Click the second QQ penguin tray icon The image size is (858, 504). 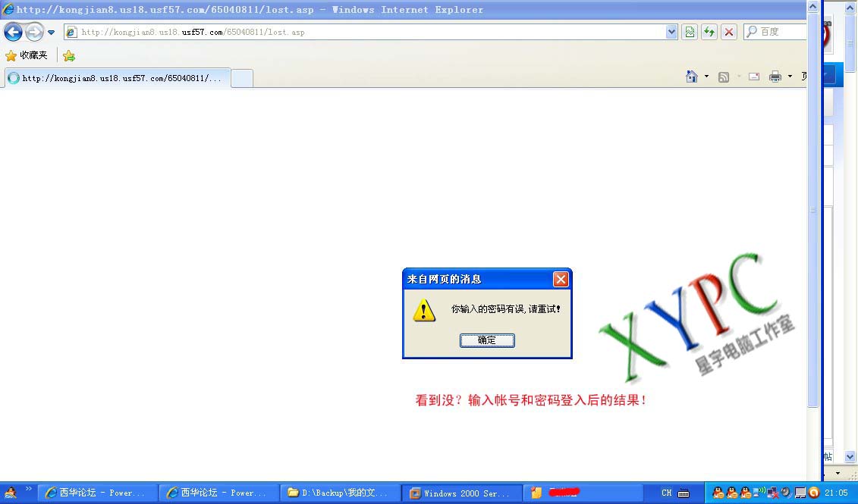731,493
